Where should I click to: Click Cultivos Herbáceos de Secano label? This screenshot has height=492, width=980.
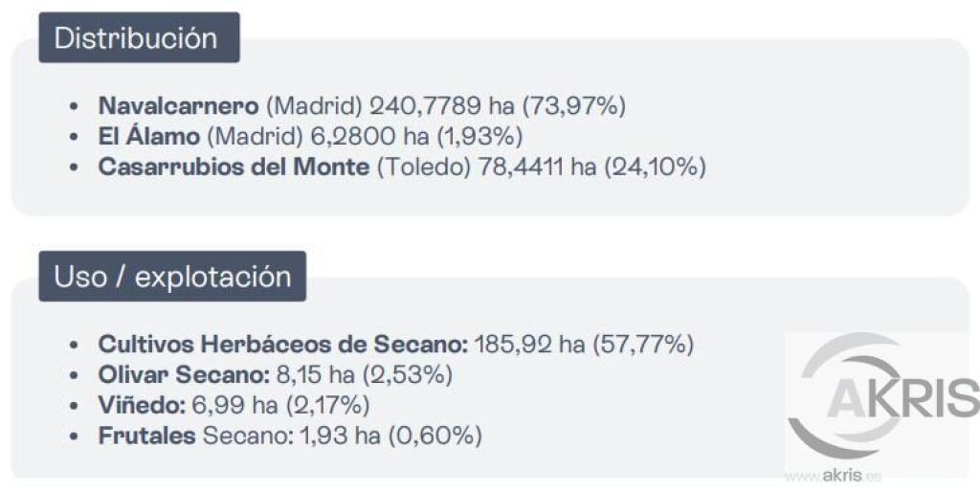(x=282, y=344)
